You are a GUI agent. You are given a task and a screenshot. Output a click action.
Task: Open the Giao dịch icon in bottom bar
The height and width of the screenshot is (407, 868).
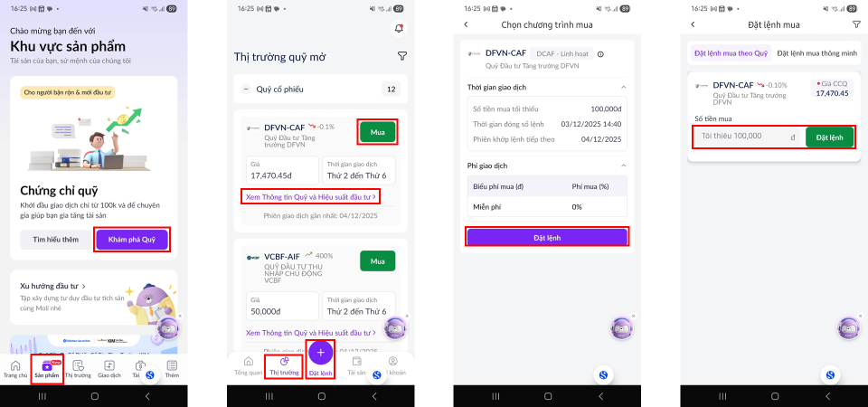[x=109, y=365]
